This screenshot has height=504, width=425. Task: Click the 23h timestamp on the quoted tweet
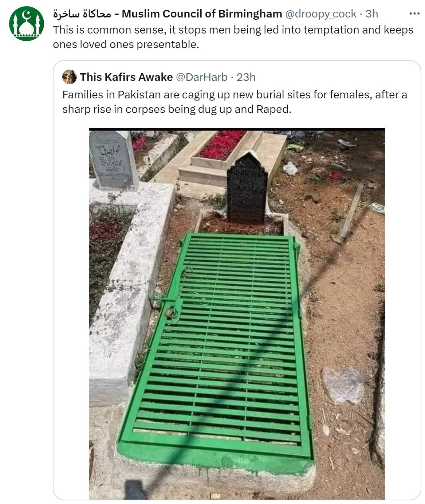point(246,77)
